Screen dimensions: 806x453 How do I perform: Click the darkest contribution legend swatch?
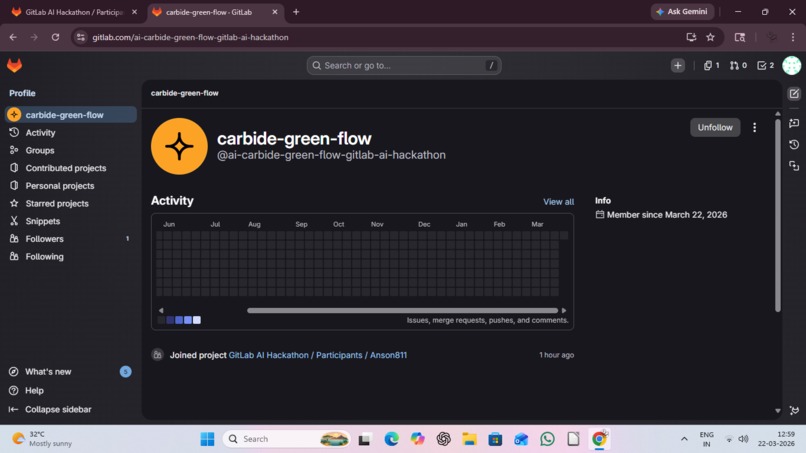pyautogui.click(x=161, y=320)
